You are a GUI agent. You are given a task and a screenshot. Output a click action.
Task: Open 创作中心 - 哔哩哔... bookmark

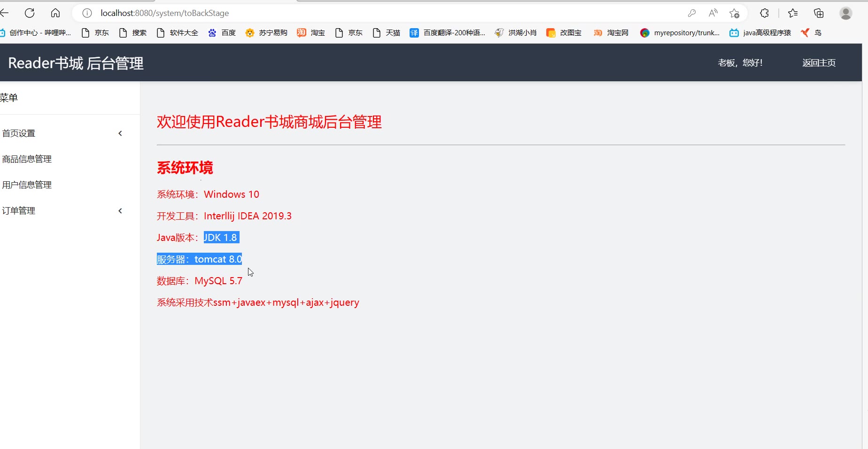coord(36,32)
